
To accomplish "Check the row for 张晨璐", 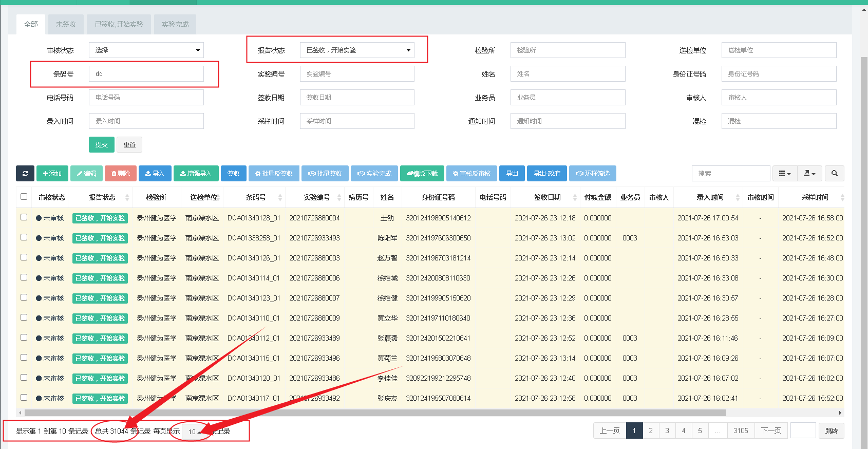I will (x=24, y=337).
